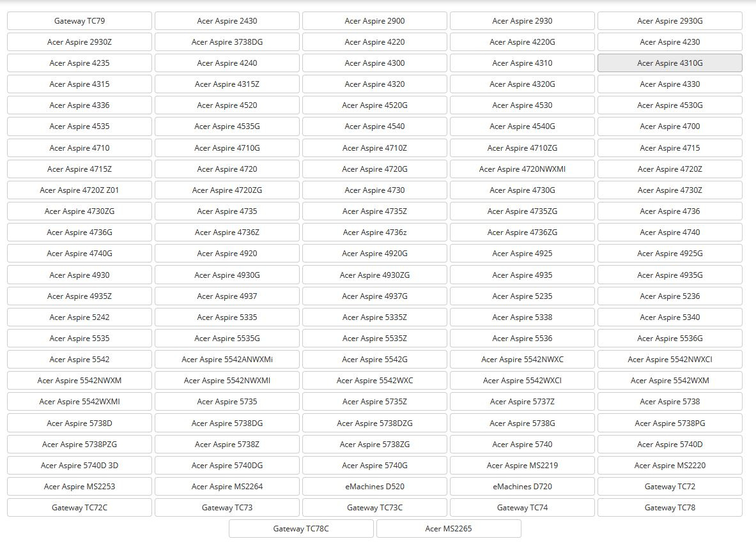Select the Acer Aspire 4937G button
Image resolution: width=756 pixels, height=548 pixels.
tap(374, 296)
